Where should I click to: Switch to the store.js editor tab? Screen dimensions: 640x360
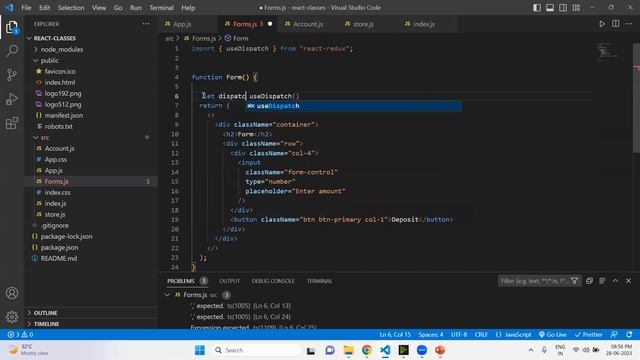point(363,24)
